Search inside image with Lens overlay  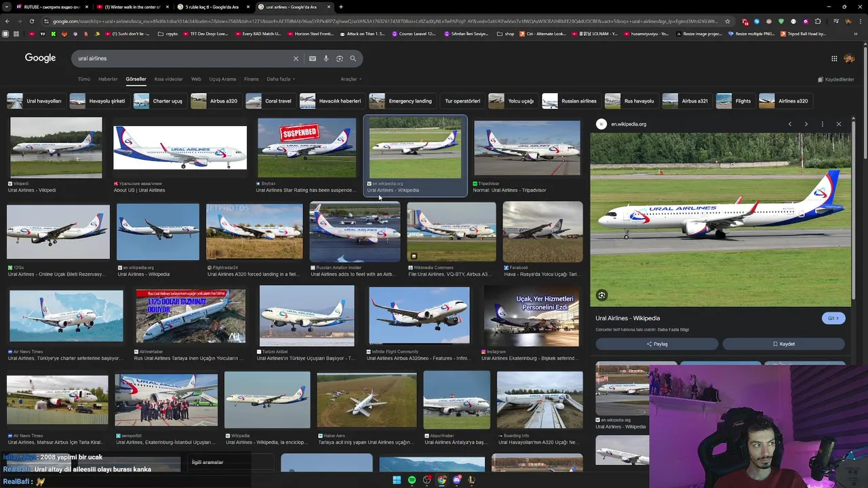pyautogui.click(x=601, y=295)
